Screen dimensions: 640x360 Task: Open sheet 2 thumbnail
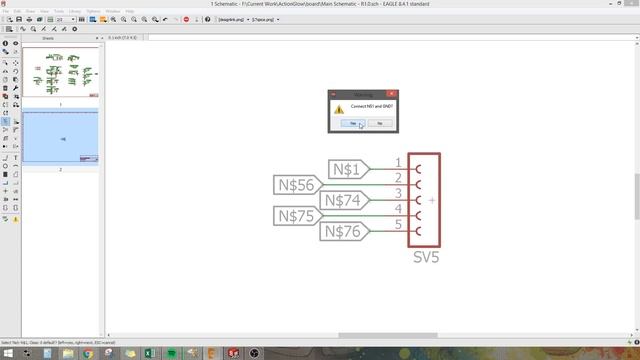click(60, 138)
